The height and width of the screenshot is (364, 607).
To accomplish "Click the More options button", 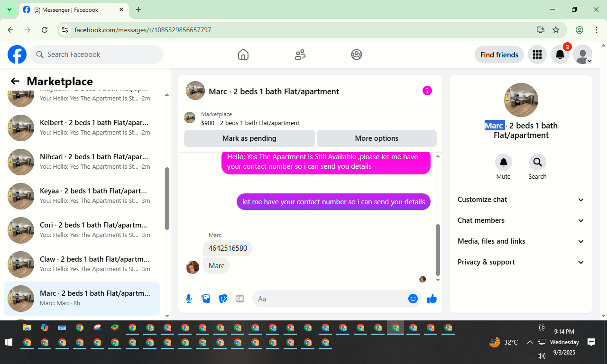I will 377,138.
